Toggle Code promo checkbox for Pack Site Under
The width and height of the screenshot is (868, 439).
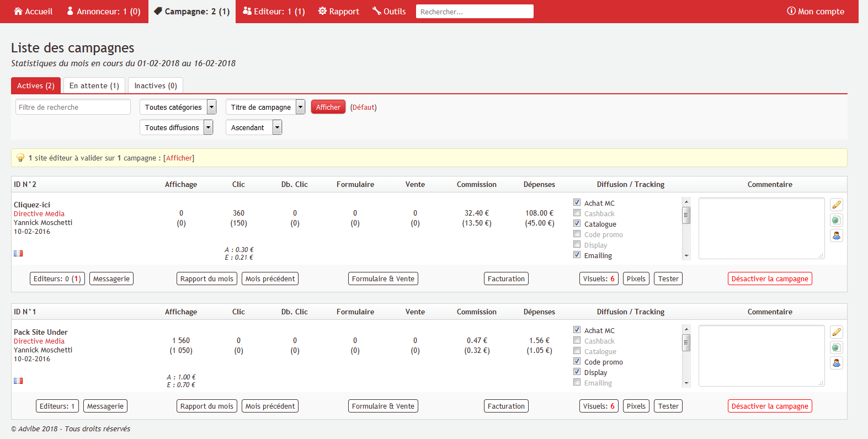point(577,361)
